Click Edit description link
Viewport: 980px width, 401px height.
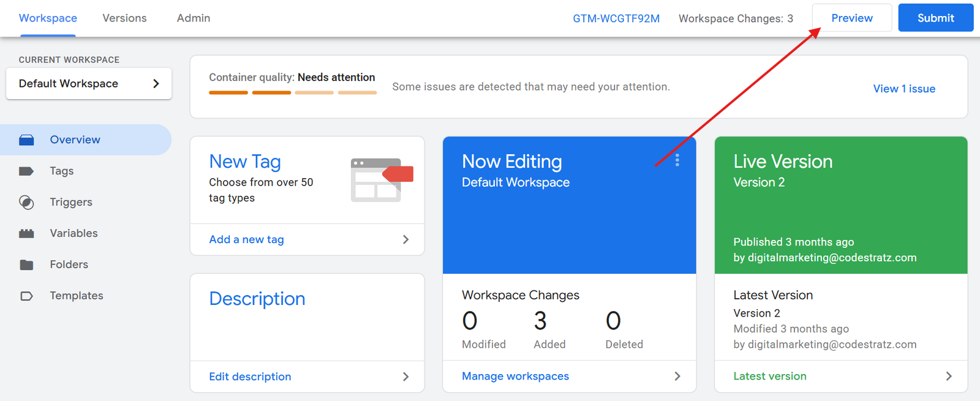250,377
